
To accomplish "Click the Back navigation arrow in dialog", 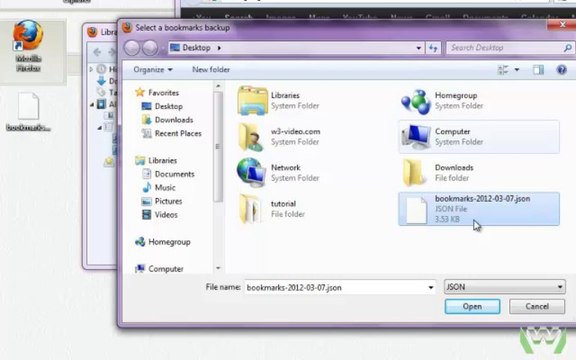I will (132, 48).
